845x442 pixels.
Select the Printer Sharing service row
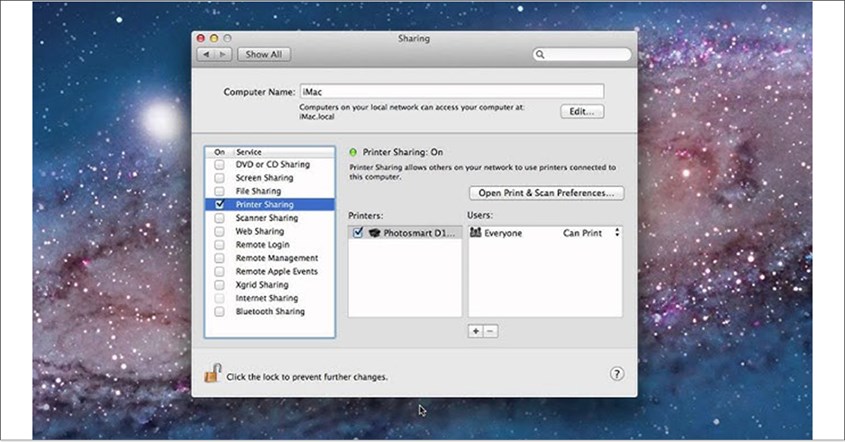pos(270,204)
